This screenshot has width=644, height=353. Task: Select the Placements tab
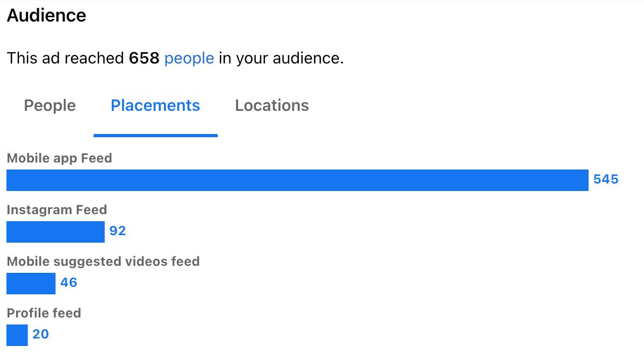155,105
